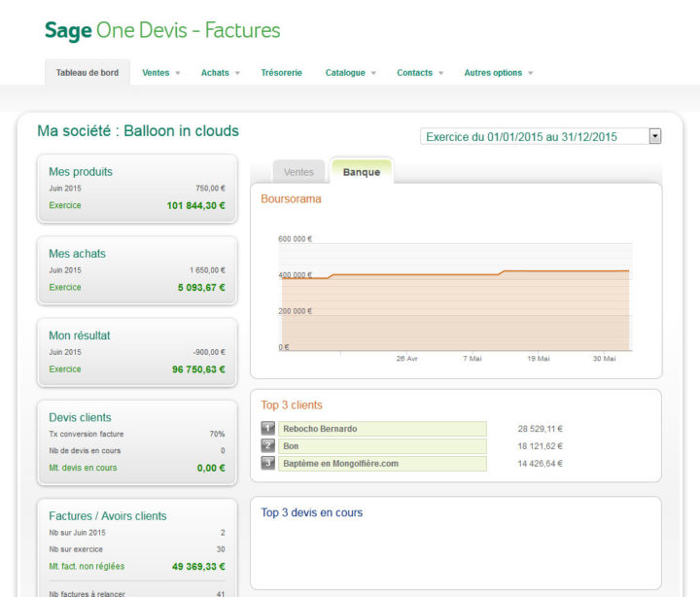Viewport: 700px width, 597px height.
Task: Open the Devis clients heading link
Action: [80, 417]
